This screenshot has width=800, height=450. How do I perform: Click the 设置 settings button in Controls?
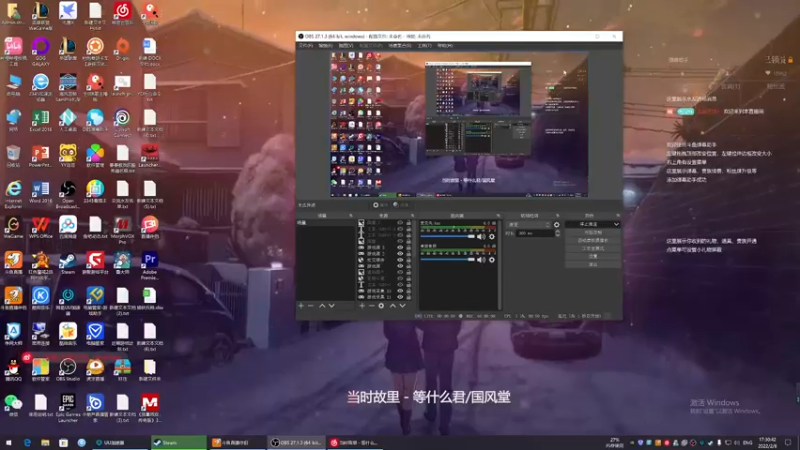tap(593, 257)
